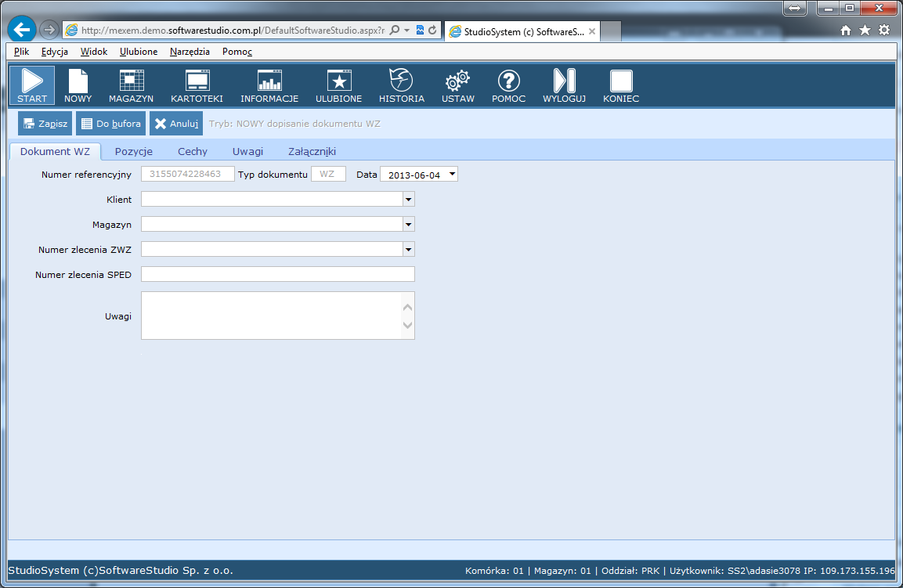Open the POMOC question mark icon
The image size is (903, 588).
point(508,85)
